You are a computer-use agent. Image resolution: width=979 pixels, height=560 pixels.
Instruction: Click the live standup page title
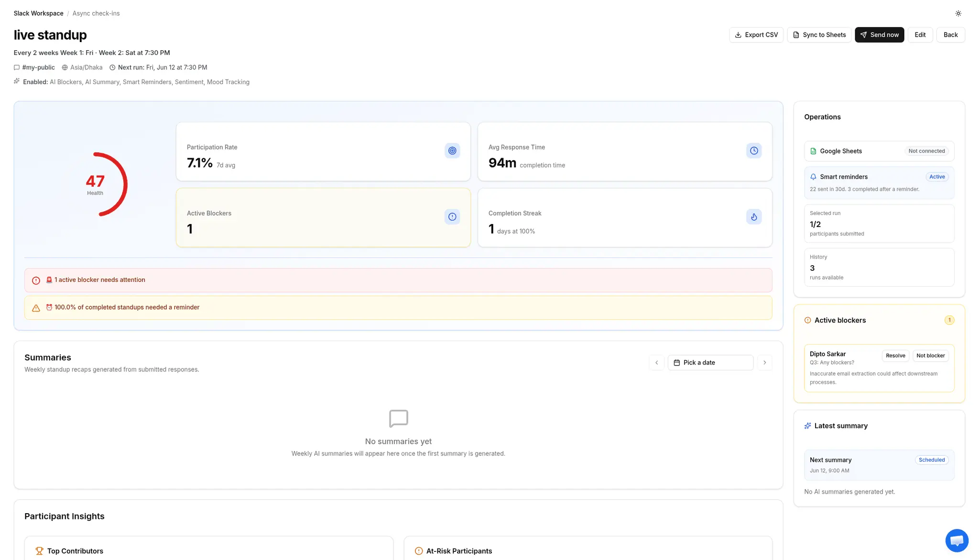50,35
